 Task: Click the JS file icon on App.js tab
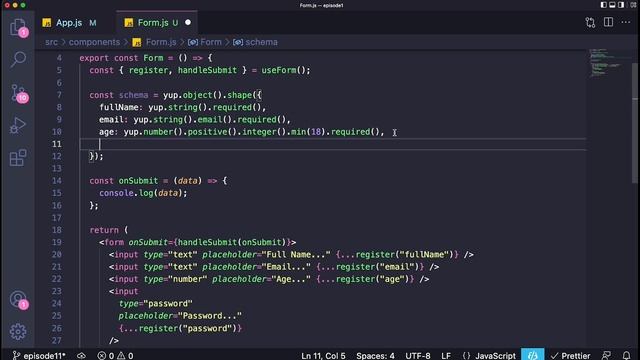[47, 22]
